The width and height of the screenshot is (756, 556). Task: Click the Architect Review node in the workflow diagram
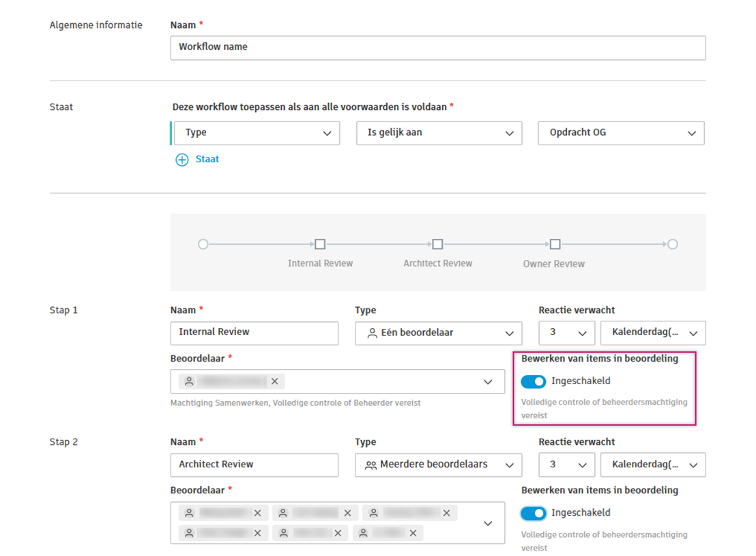pyautogui.click(x=437, y=244)
